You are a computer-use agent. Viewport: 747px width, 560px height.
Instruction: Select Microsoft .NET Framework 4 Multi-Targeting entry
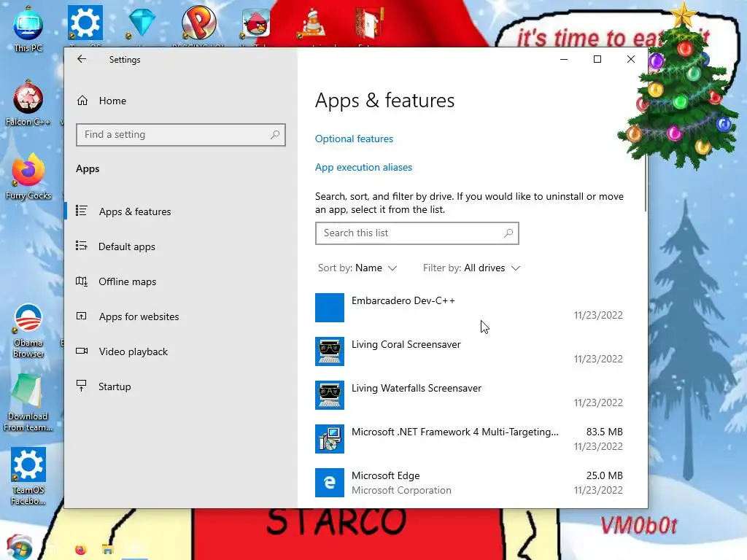pyautogui.click(x=469, y=439)
